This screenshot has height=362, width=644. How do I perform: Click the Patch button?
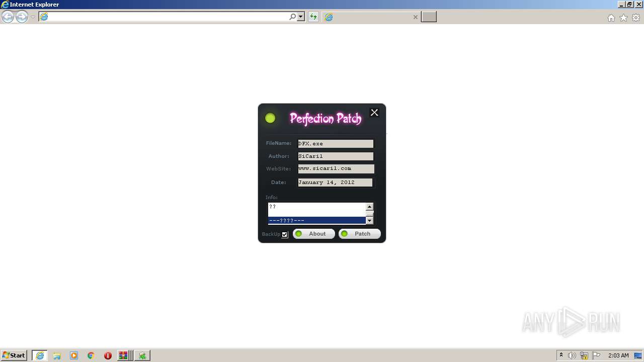coord(360,234)
